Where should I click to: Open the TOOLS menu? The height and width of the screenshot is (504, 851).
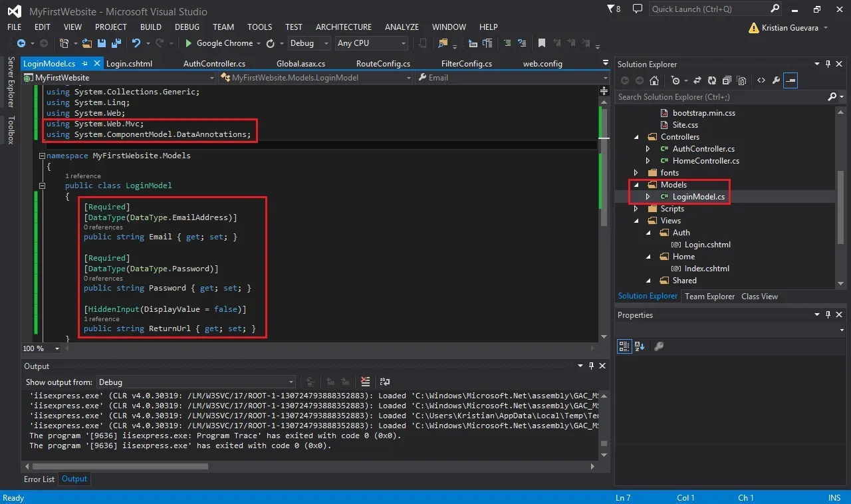click(259, 27)
